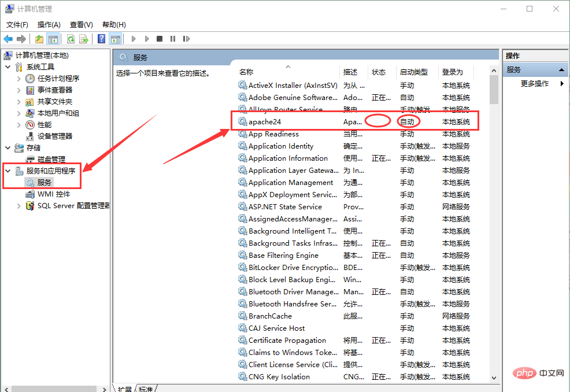Select the ASP.NET State Service row
Screen dimensions: 570x392
point(354,207)
